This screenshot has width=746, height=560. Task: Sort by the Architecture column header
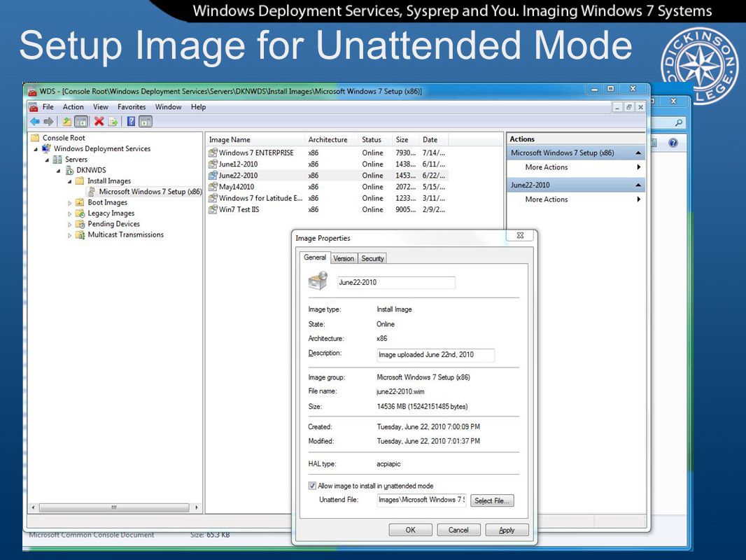click(331, 139)
